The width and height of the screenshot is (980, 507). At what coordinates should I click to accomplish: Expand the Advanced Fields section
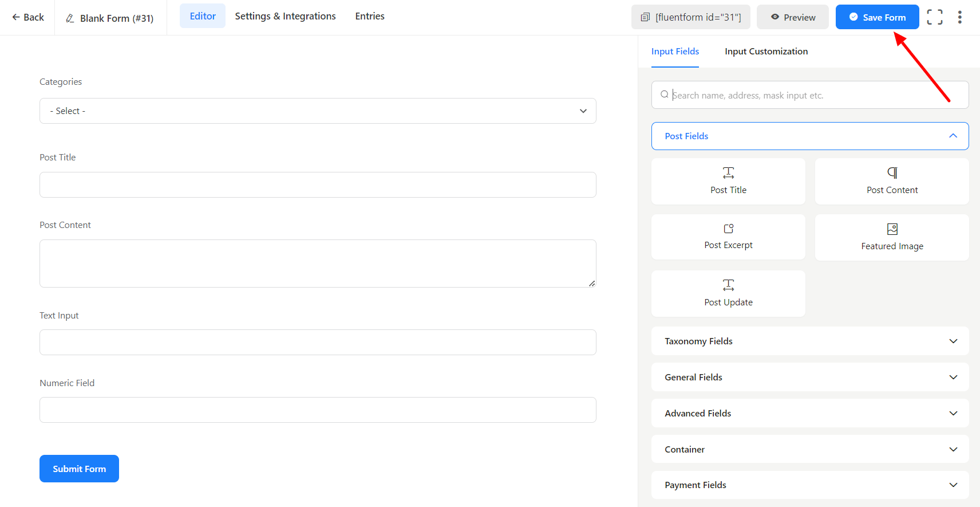[x=809, y=413]
